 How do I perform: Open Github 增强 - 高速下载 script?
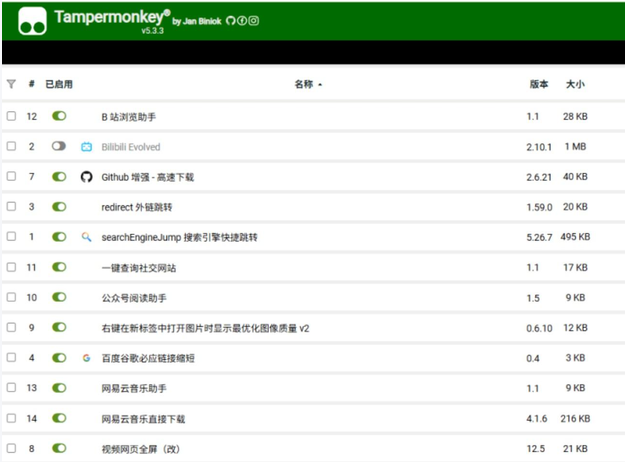coord(147,177)
